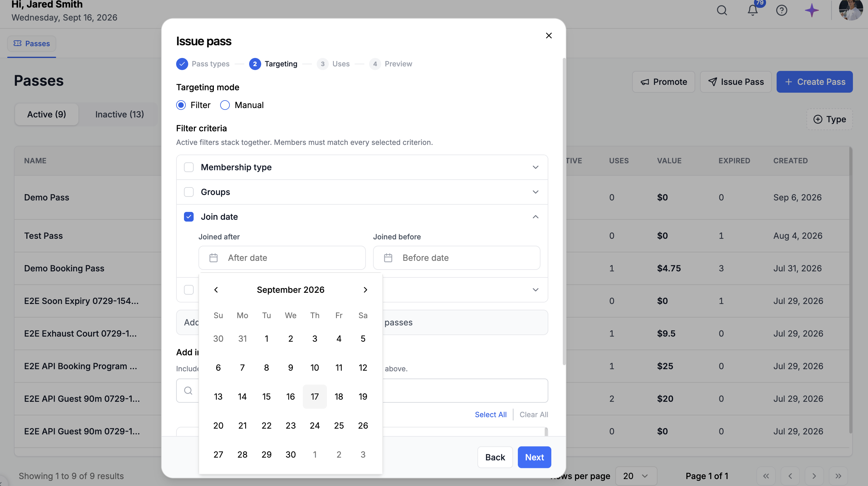Click the dialog's vertical scrollbar
868x486 pixels.
(564, 212)
